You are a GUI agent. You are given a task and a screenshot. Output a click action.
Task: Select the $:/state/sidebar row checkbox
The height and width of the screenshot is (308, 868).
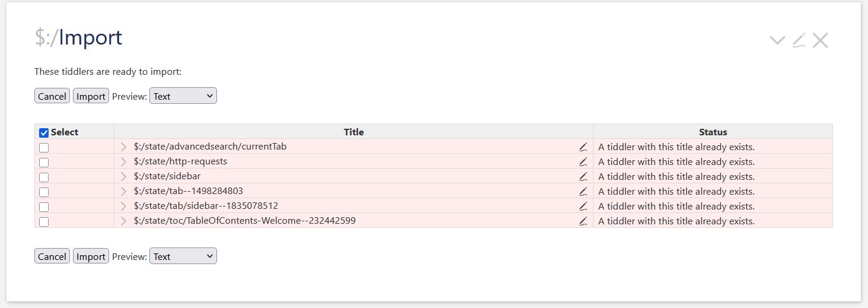pyautogui.click(x=44, y=177)
